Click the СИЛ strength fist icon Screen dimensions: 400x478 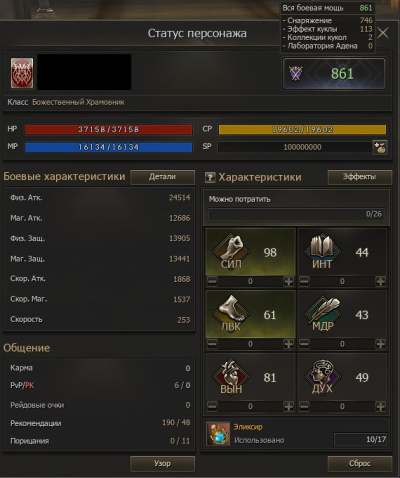[231, 252]
